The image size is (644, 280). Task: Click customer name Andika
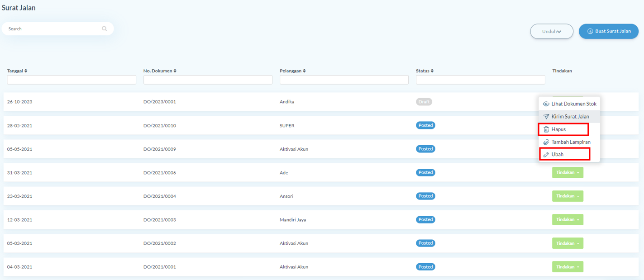[287, 102]
